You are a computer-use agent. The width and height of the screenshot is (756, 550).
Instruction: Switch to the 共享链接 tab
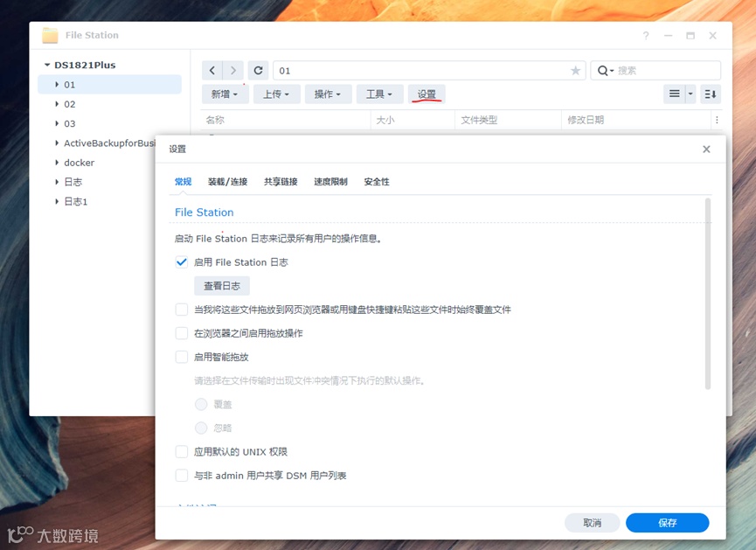281,182
